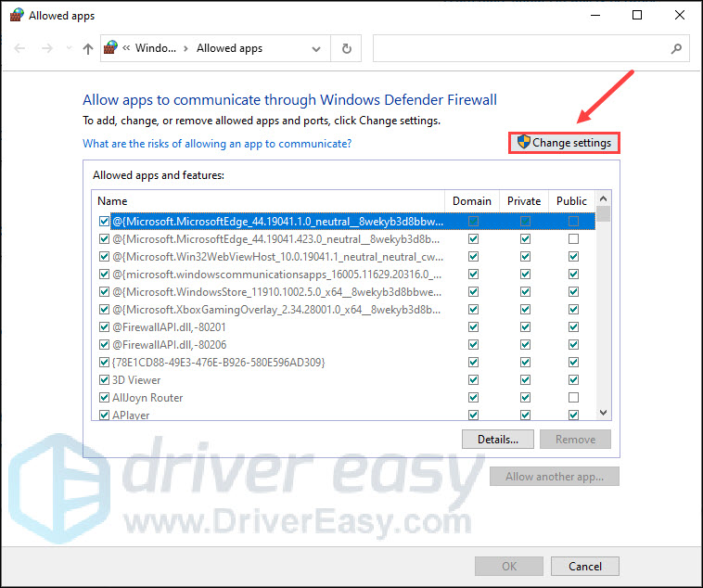The image size is (703, 588).
Task: Click the Change settings shield button
Action: click(564, 143)
